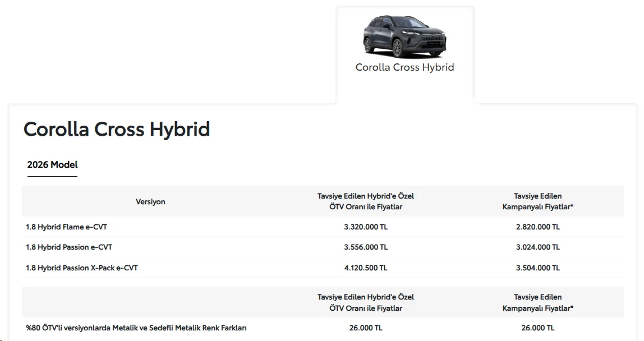Open the 2026 Model tab

(x=52, y=165)
